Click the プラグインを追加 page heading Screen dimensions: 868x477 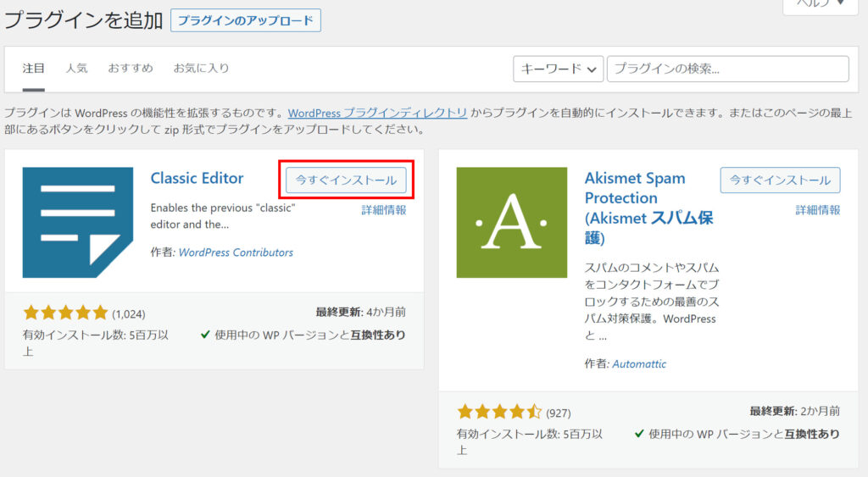[84, 20]
